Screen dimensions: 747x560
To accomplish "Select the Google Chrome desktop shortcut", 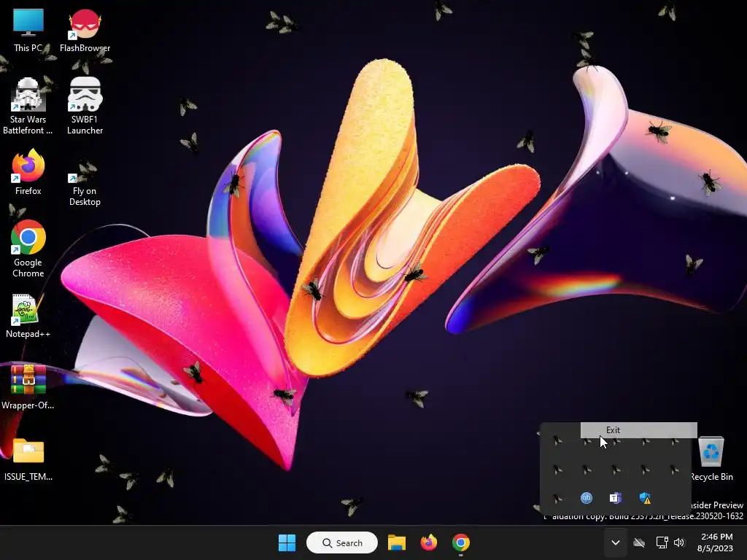I will 28,249.
